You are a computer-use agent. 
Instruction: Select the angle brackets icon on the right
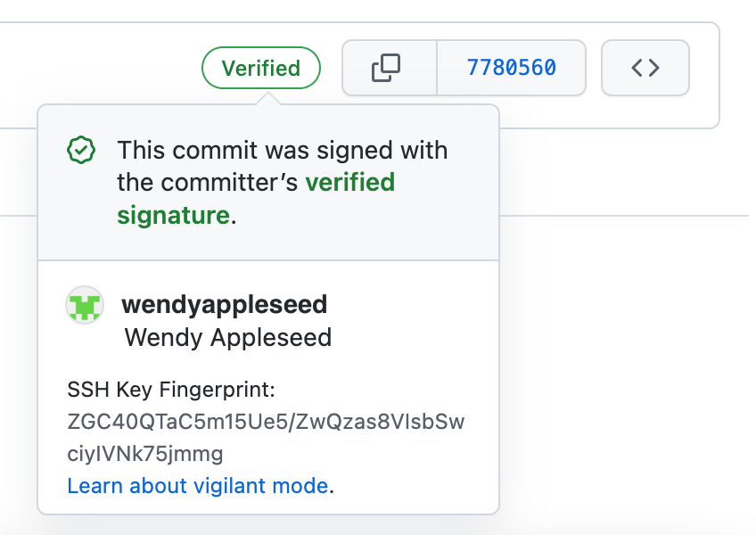645,67
